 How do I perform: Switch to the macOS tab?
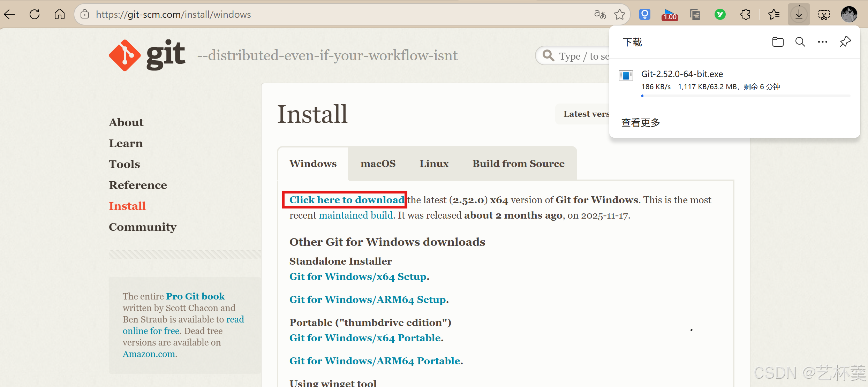[x=378, y=164]
